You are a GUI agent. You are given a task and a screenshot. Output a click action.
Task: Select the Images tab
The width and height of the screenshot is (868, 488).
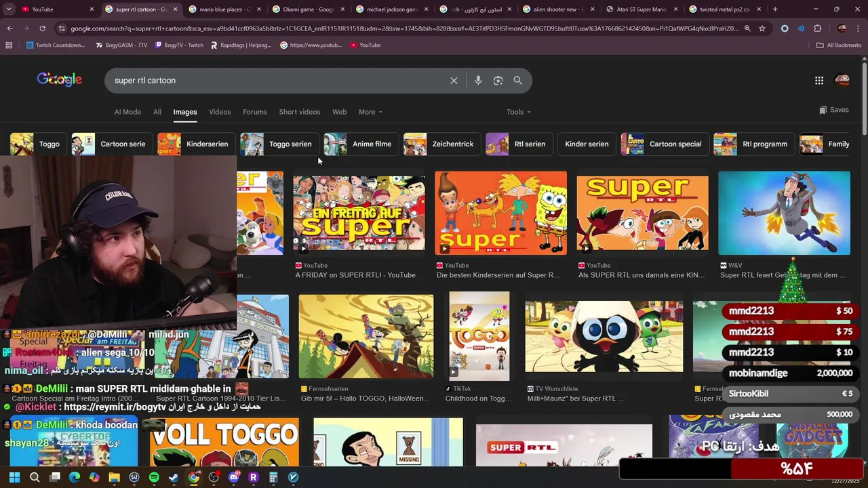[x=185, y=112]
